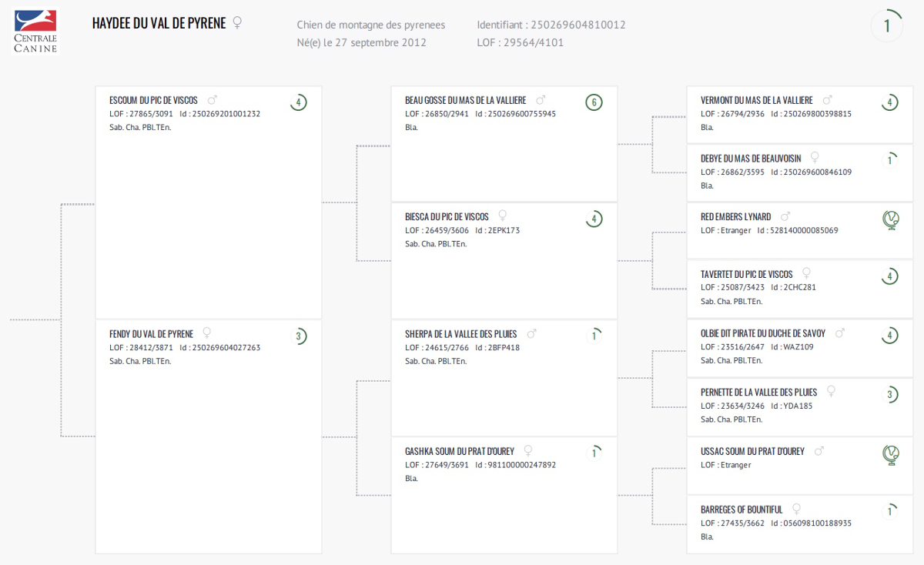Click the rating circle 4 on Vermont du Mas de la Valliere
Image resolution: width=924 pixels, height=565 pixels.
click(890, 102)
